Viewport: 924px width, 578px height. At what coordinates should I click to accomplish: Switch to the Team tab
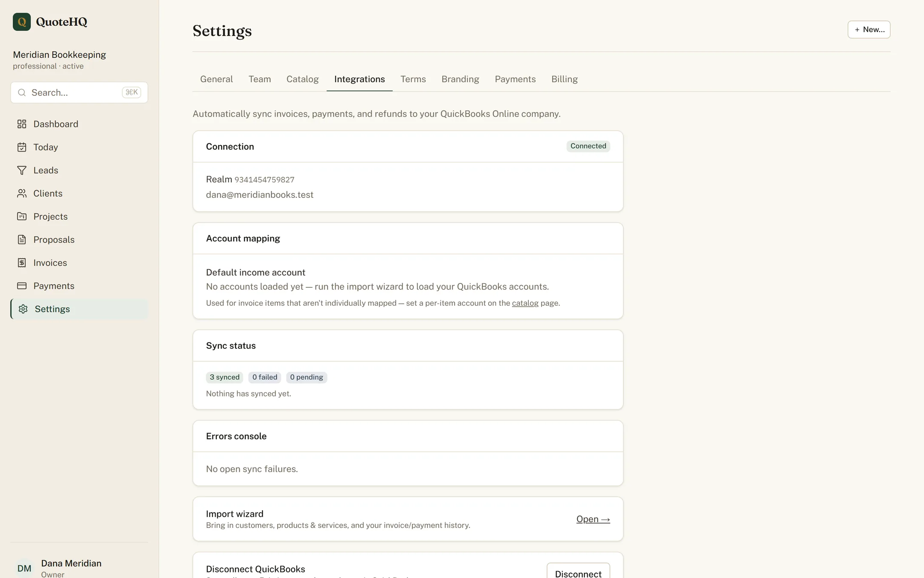pyautogui.click(x=260, y=79)
